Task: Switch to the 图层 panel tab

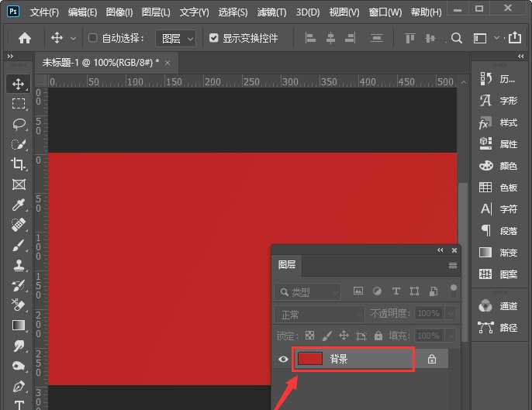Action: tap(287, 264)
